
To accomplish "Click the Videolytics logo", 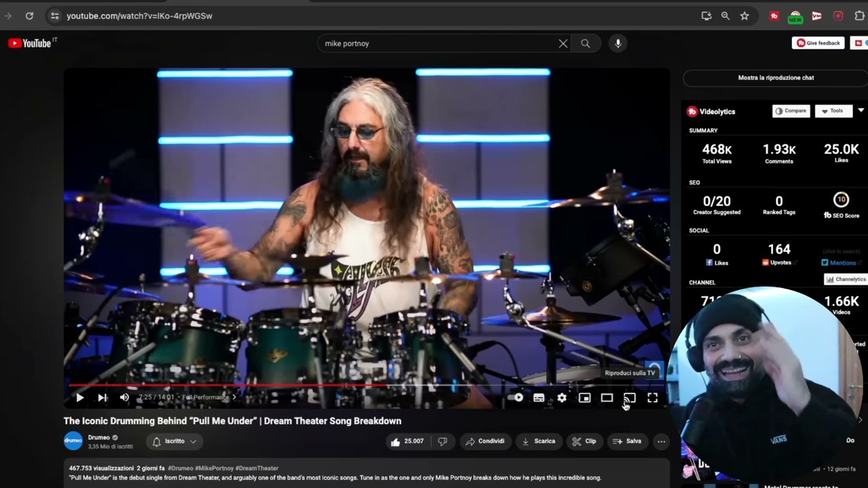I will (x=711, y=111).
